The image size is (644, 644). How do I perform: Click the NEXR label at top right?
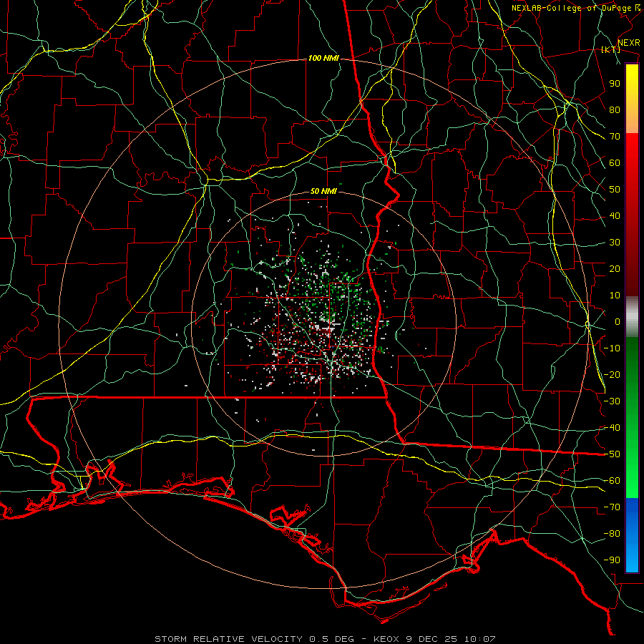pos(629,43)
